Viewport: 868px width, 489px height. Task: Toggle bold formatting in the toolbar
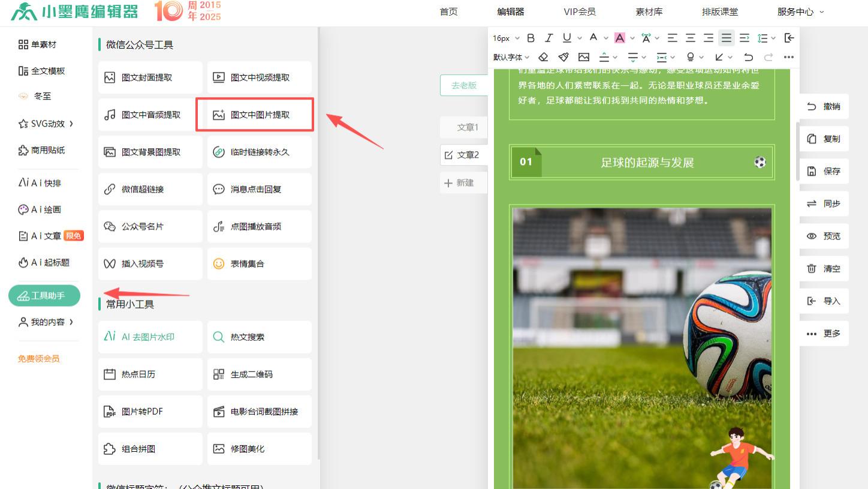[x=531, y=37]
